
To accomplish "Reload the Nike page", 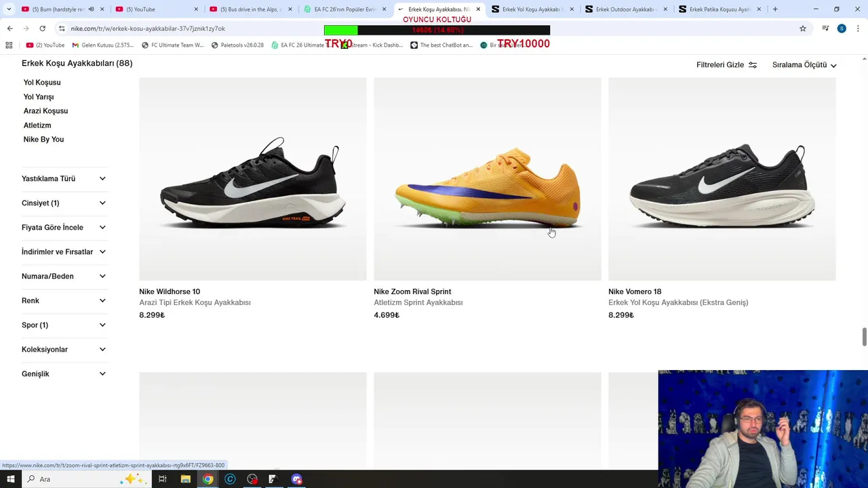I will [x=42, y=28].
